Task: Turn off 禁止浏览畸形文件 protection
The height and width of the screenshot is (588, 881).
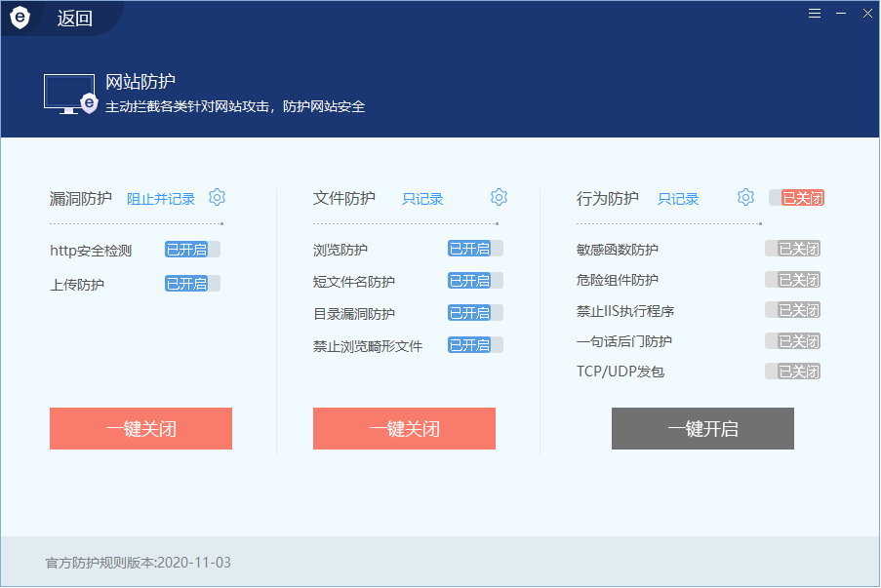Action: (474, 344)
